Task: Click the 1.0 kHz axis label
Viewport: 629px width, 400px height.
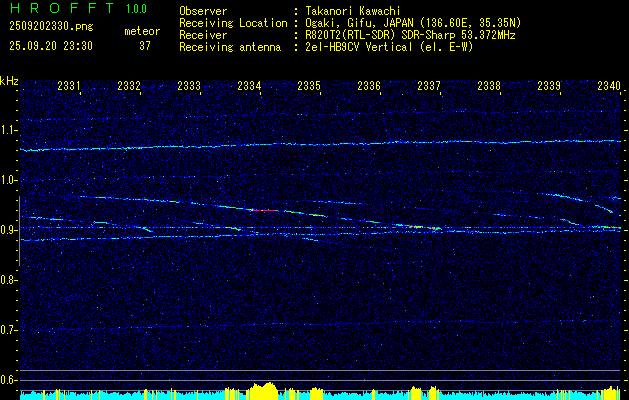Action: pyautogui.click(x=8, y=180)
